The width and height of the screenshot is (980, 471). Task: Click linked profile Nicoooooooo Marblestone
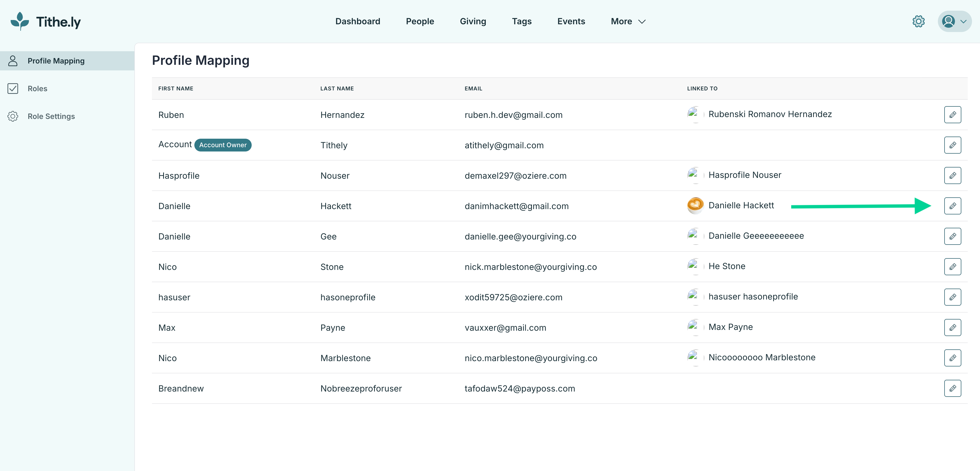point(762,358)
